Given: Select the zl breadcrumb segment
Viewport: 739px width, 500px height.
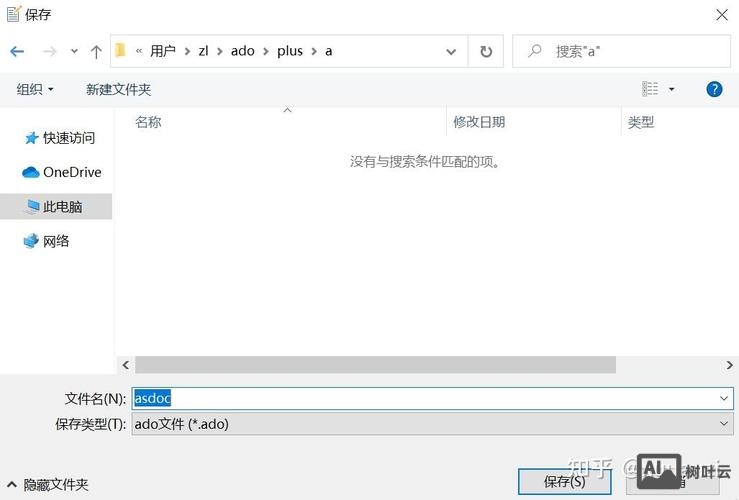Looking at the screenshot, I should (x=203, y=51).
